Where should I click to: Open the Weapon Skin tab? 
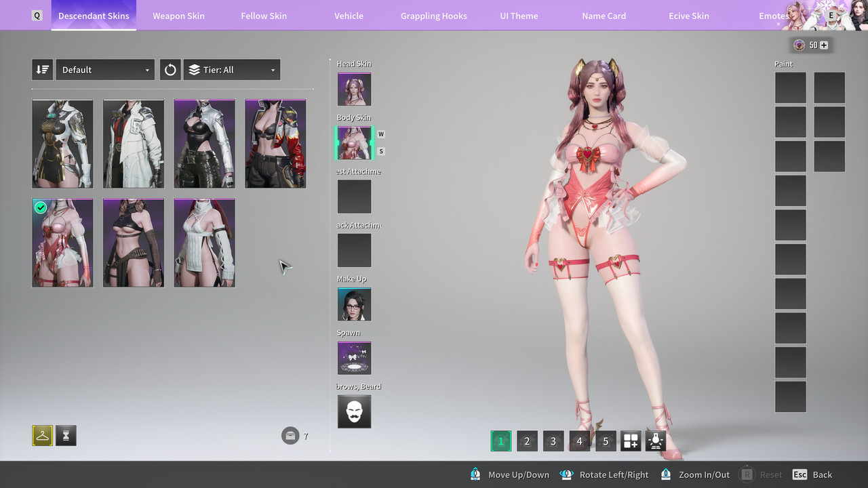click(x=178, y=16)
